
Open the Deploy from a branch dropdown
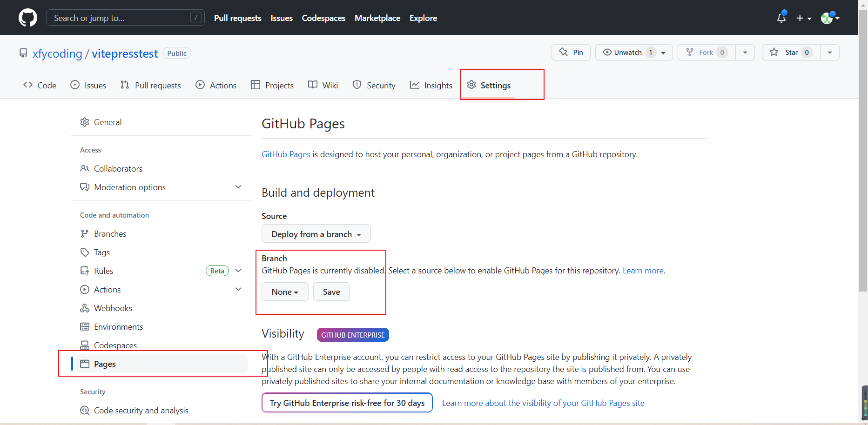[x=316, y=234]
